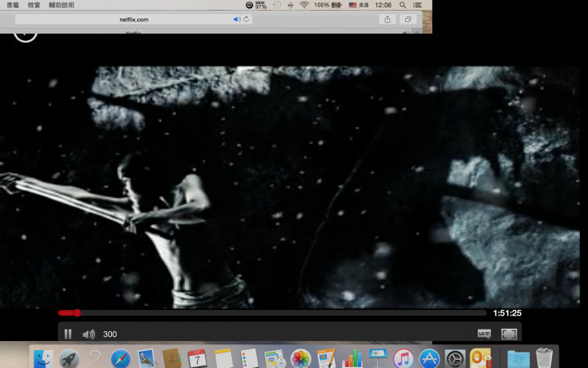Open Pages from the Dock
This screenshot has height=368, width=588.
[x=326, y=359]
